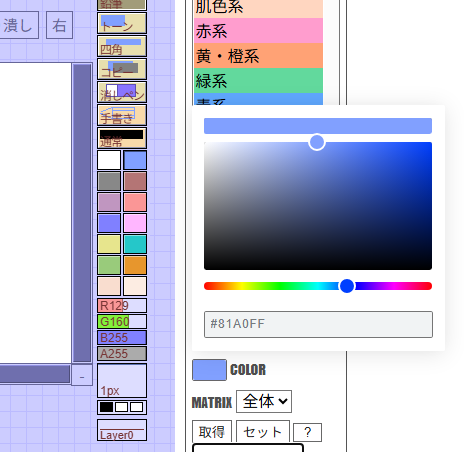
Task: Open the COLOR swatch button
Action: point(209,370)
